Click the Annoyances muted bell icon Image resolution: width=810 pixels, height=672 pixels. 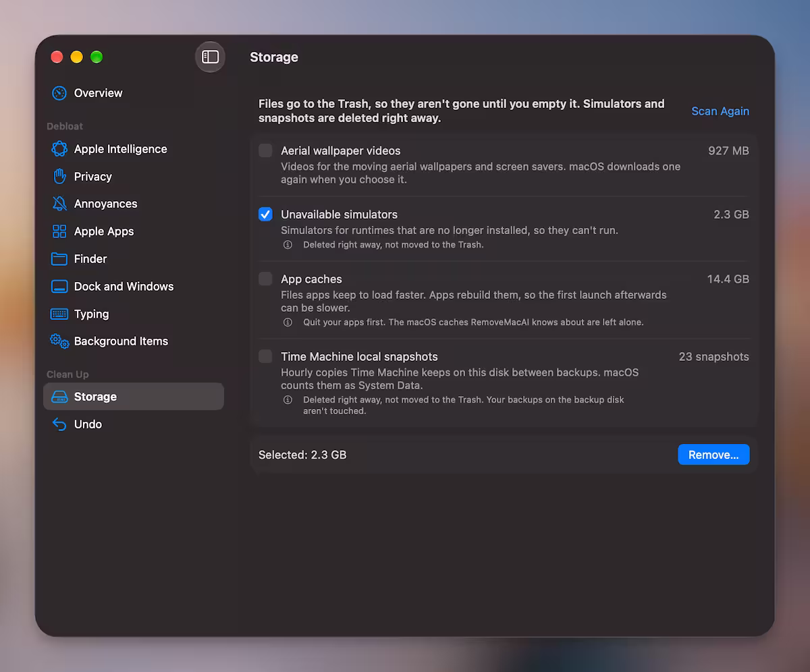59,204
